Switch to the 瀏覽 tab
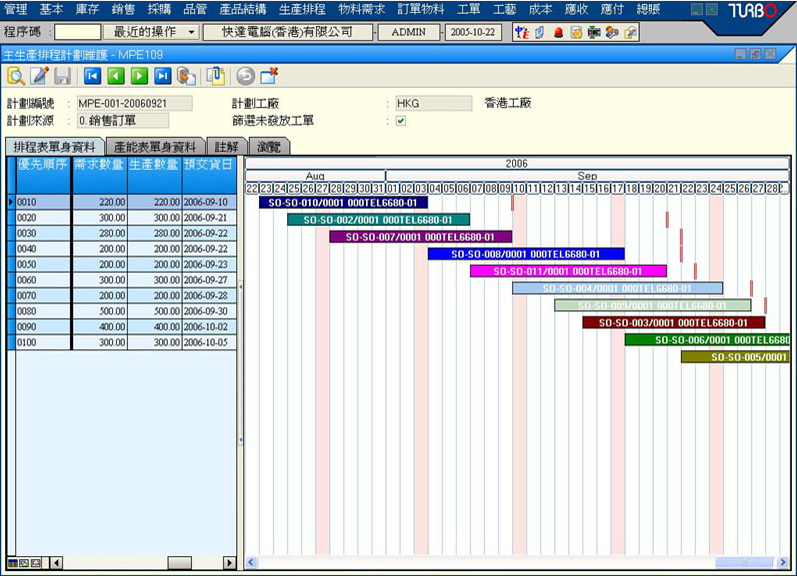 (x=269, y=147)
